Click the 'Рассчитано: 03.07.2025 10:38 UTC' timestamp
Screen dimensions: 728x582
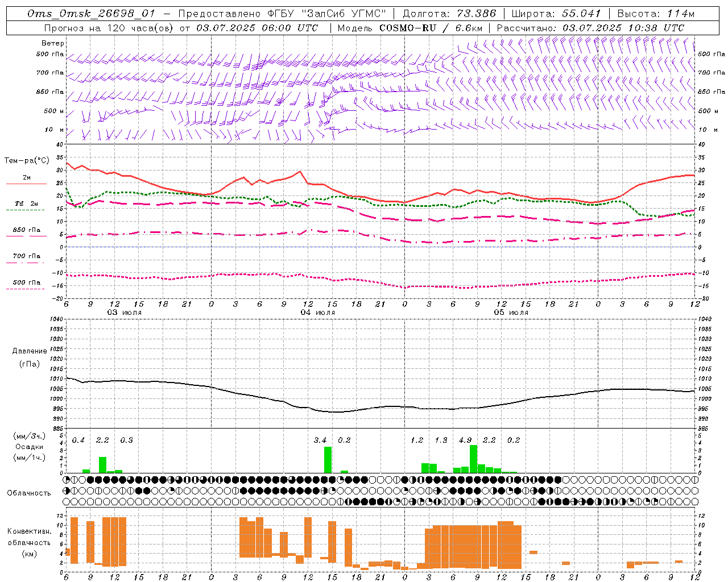[590, 28]
